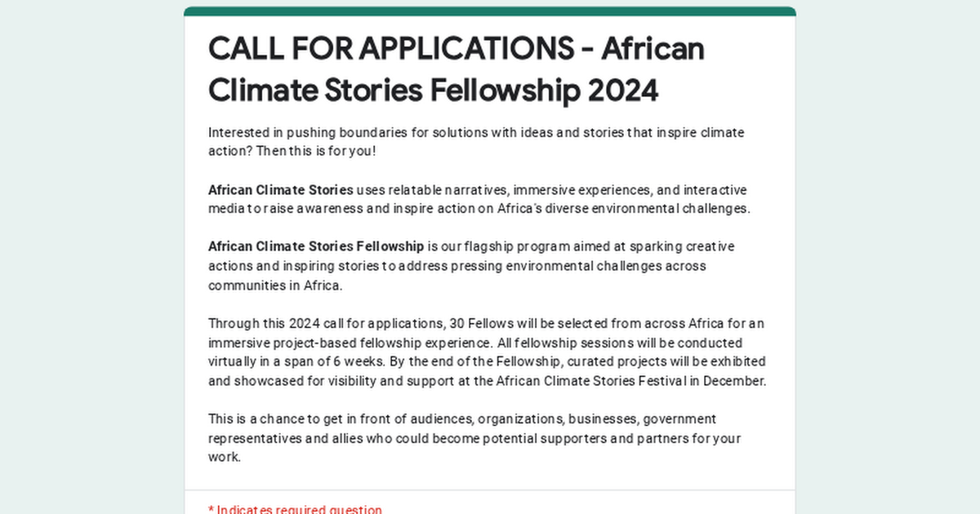
Task: Click the bold 'African Climate Stories Fellowship' text
Action: (316, 246)
